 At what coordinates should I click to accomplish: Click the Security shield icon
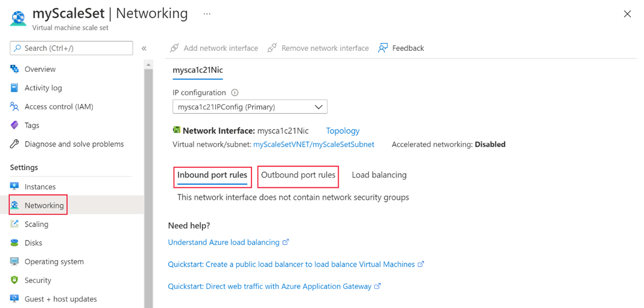coord(14,280)
